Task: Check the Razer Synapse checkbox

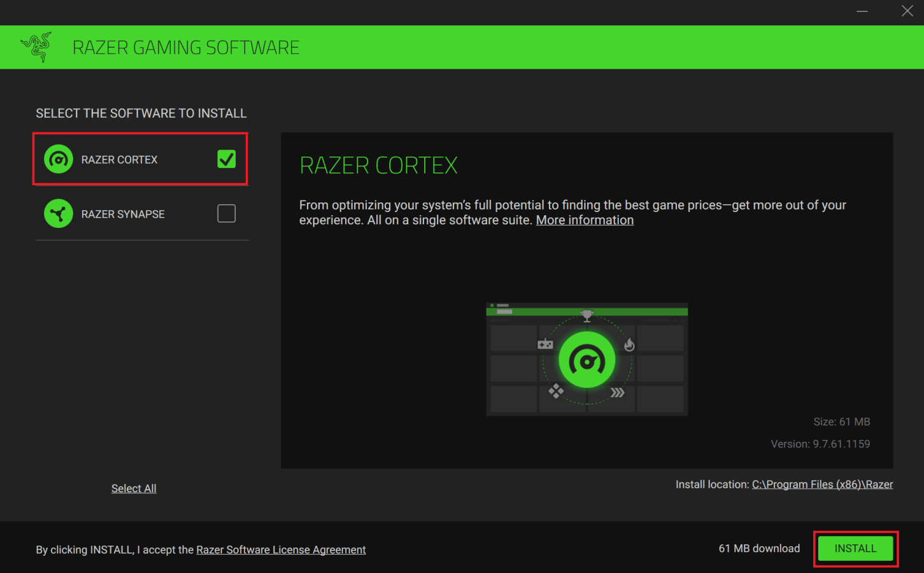Action: (226, 213)
